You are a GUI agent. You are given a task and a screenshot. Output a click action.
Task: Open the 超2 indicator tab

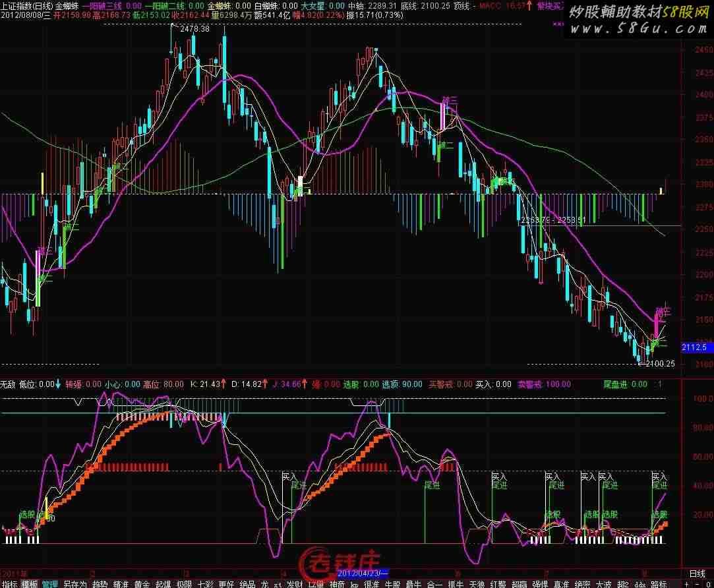[623, 584]
